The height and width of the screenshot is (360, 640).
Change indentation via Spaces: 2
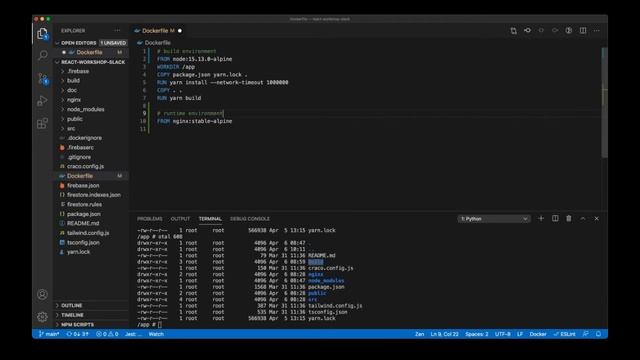tap(477, 334)
